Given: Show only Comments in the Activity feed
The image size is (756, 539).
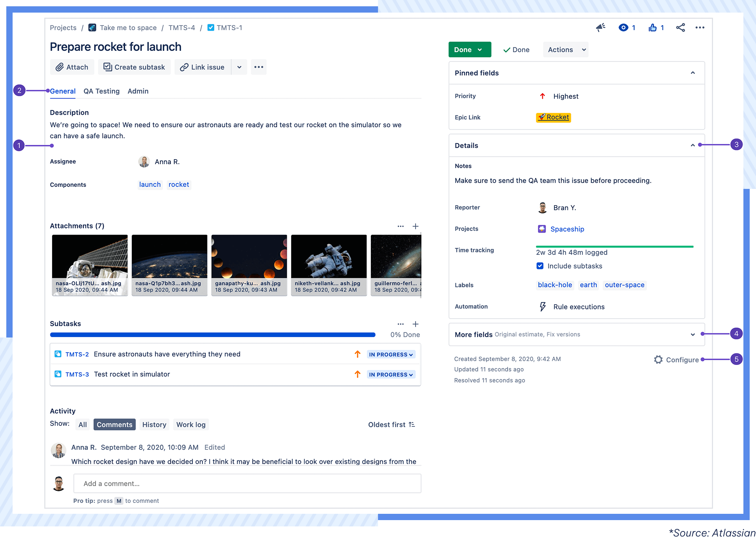Looking at the screenshot, I should (x=114, y=424).
